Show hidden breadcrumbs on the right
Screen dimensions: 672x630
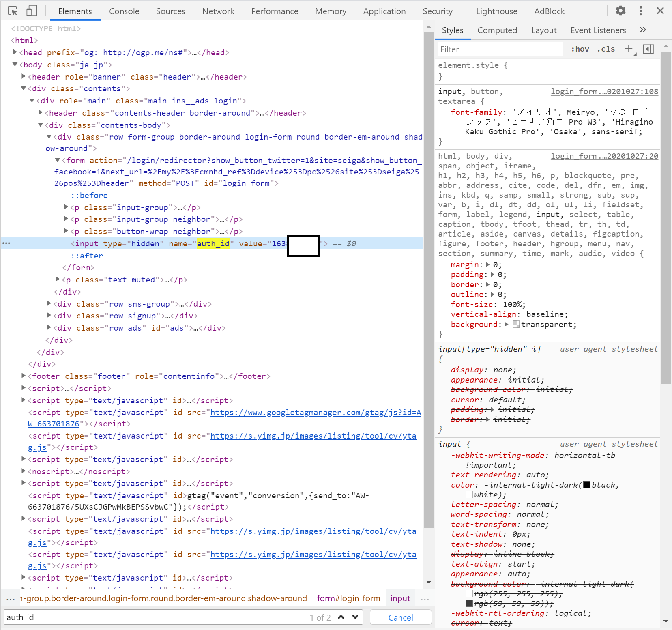(x=425, y=598)
